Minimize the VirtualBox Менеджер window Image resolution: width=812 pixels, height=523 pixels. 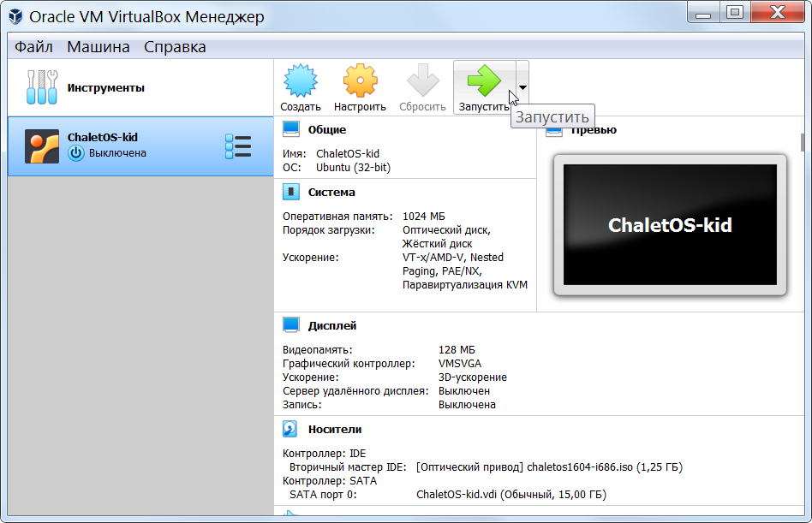tap(703, 13)
